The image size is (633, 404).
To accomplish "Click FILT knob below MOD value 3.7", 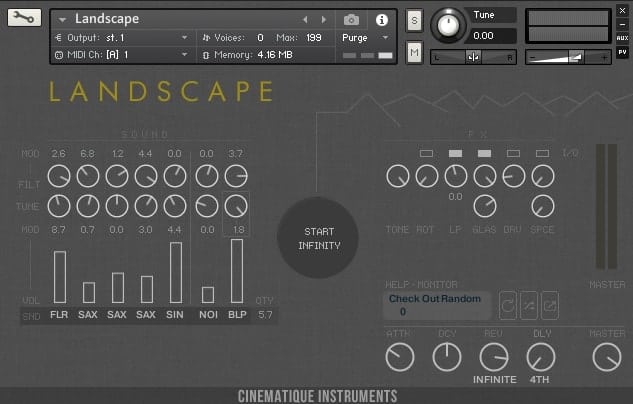I will pos(236,176).
